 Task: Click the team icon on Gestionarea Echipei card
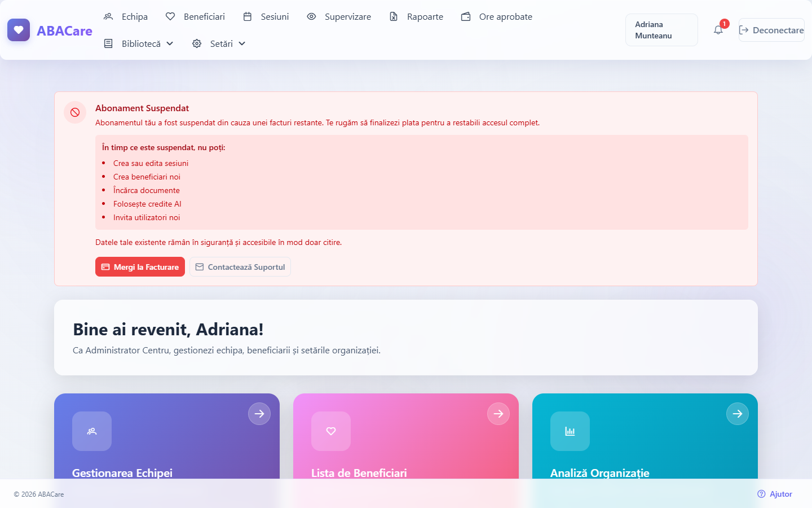[x=92, y=431]
